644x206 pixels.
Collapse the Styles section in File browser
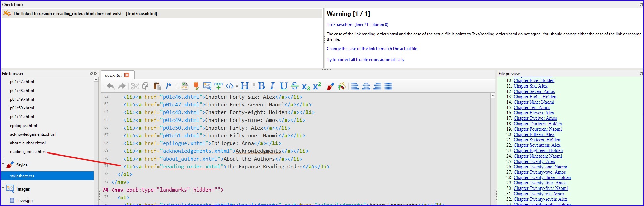coord(3,164)
